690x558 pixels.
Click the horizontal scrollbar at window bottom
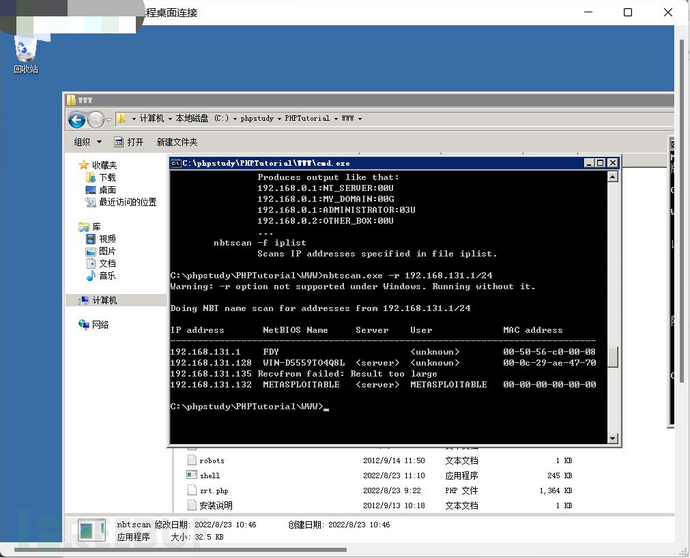[x=180, y=550]
